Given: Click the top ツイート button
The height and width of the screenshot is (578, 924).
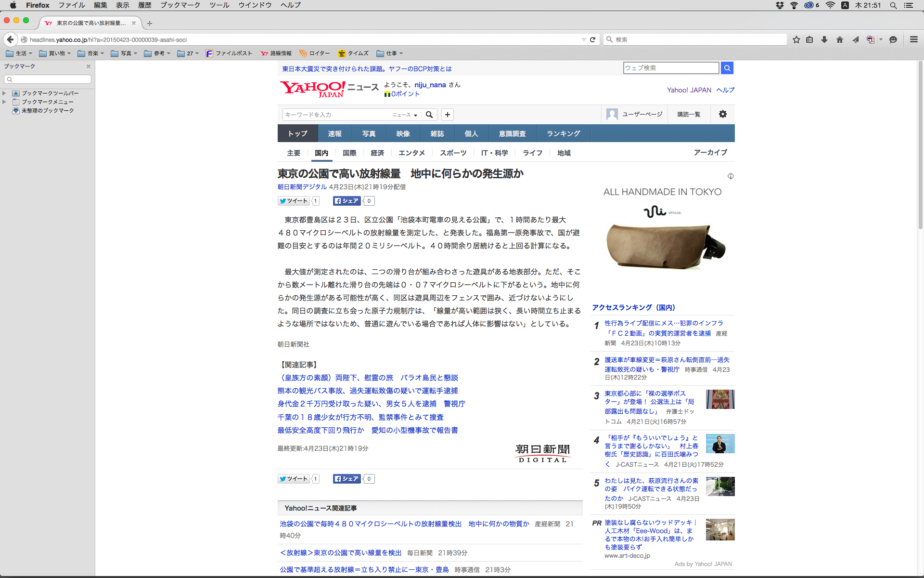Looking at the screenshot, I should pyautogui.click(x=294, y=201).
